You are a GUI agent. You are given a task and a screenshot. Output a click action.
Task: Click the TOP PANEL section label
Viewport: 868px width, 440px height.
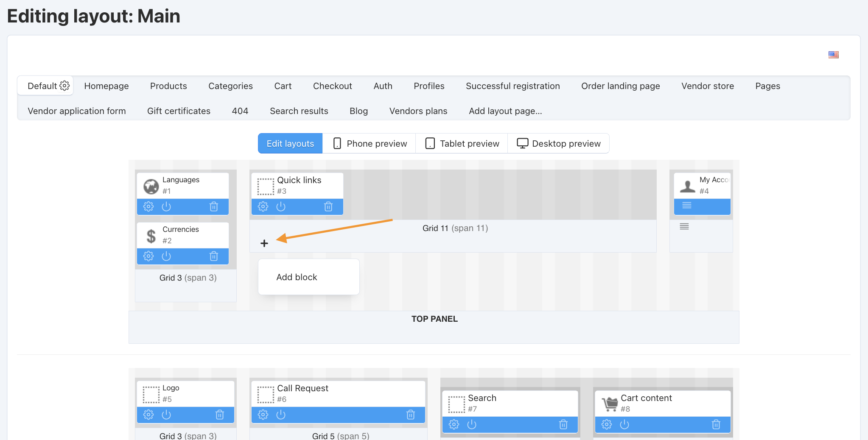(x=434, y=319)
